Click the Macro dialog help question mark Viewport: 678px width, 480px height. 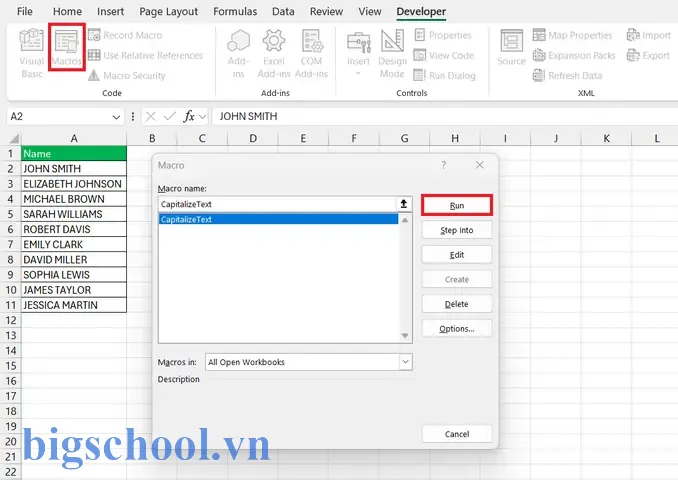coord(444,165)
